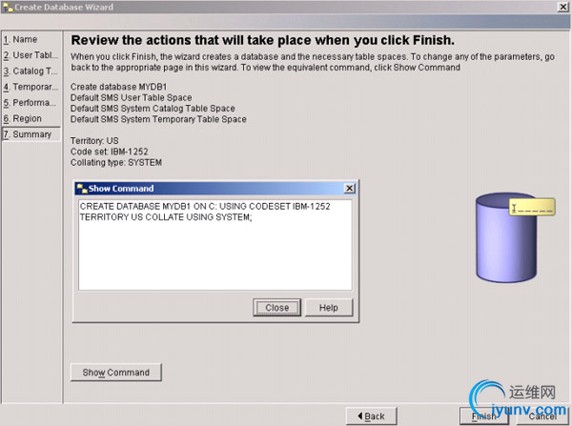The image size is (572, 426).
Task: Click the 'Territory: US' line
Action: tap(94, 141)
